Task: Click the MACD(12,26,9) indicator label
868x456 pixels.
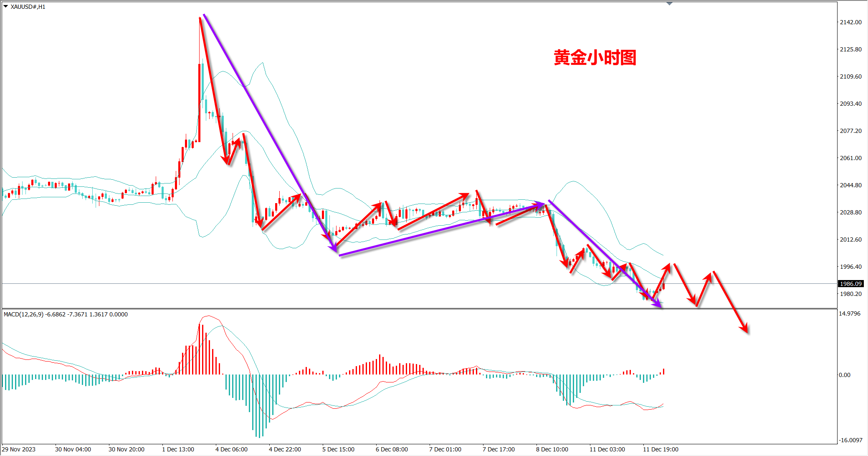Action: coord(23,314)
